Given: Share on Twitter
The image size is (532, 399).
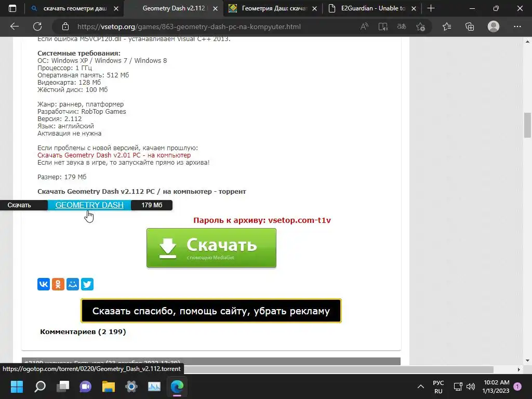Looking at the screenshot, I should click(87, 284).
